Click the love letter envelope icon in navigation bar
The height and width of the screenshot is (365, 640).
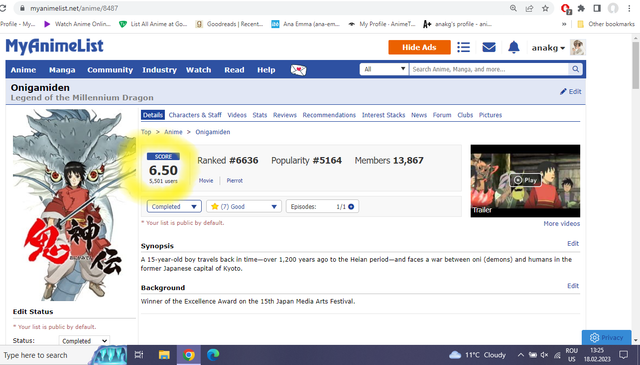(x=298, y=70)
